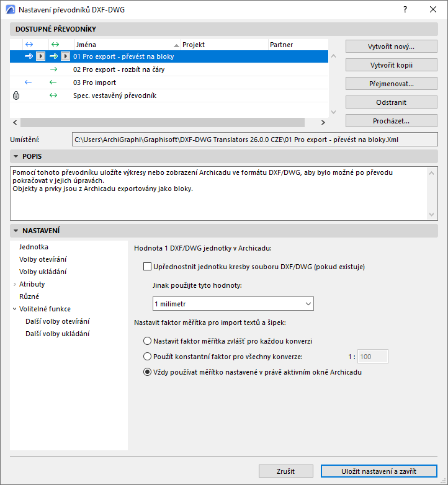This screenshot has width=448, height=485.
Task: Click Uložit nastavení a zavřít button
Action: click(379, 471)
